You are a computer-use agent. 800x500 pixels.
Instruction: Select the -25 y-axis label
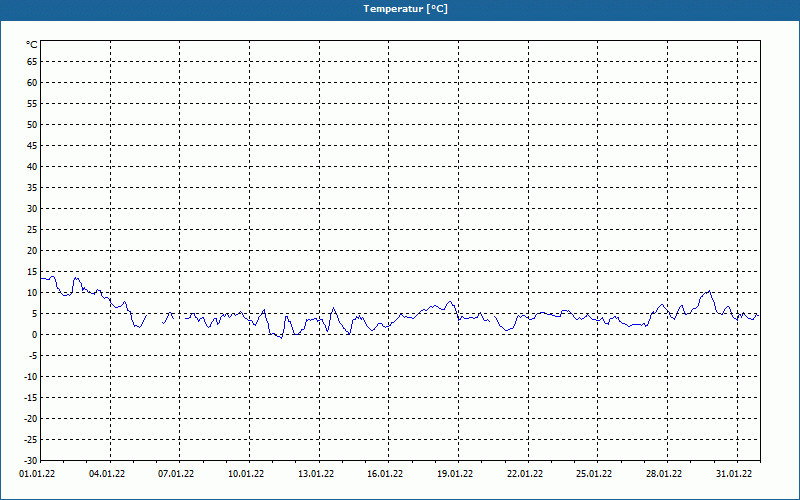point(30,439)
